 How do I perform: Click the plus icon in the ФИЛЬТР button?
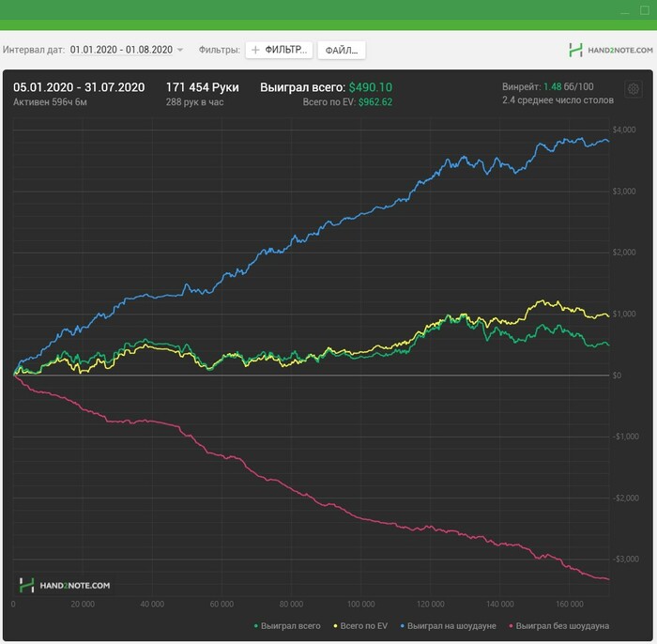coord(255,50)
